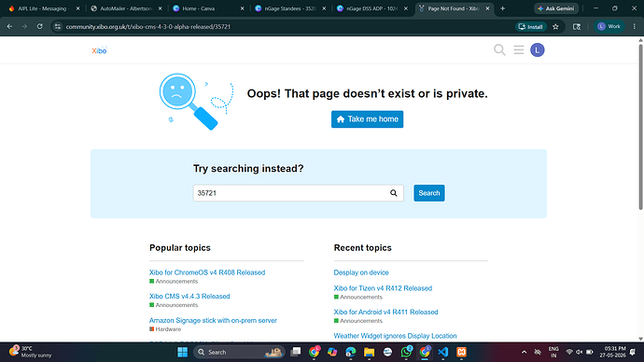Open Chrome three-dot menu
Screen dimensions: 644x362
click(x=635, y=27)
